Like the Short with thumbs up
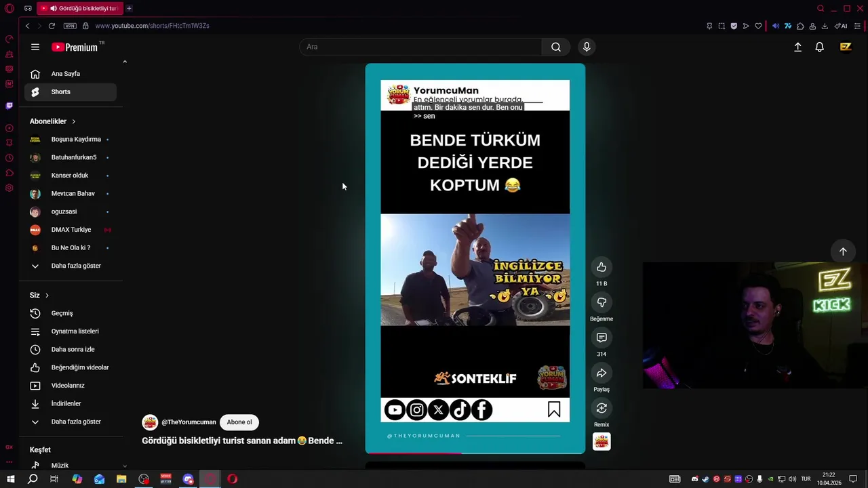The image size is (868, 488). (601, 267)
